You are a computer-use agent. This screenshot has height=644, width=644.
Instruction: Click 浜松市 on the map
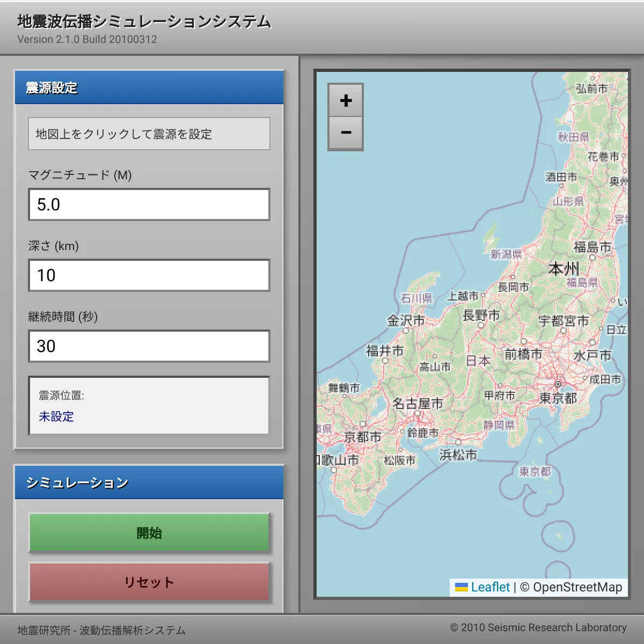click(x=458, y=455)
